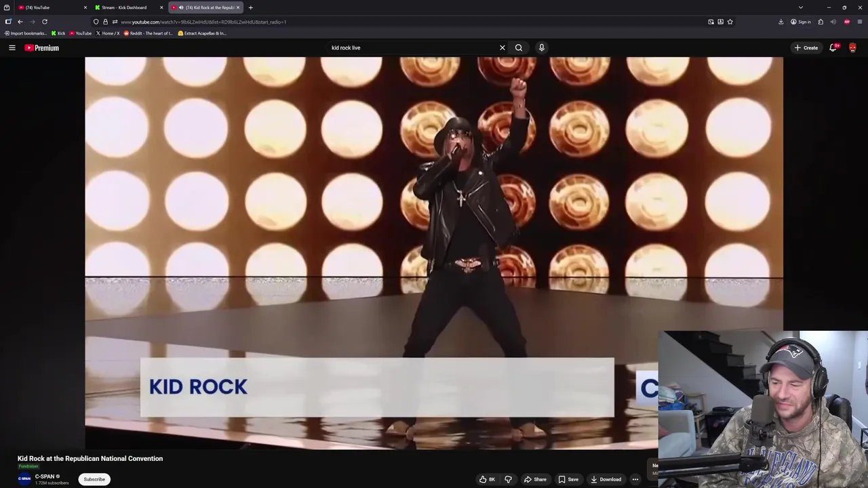Close the Kid Rock video tab
This screenshot has height=488, width=868.
tap(238, 7)
